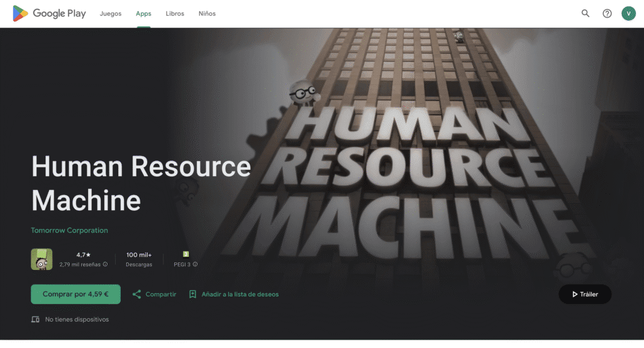Switch to the Juegos tab
This screenshot has width=644, height=348.
click(x=110, y=14)
